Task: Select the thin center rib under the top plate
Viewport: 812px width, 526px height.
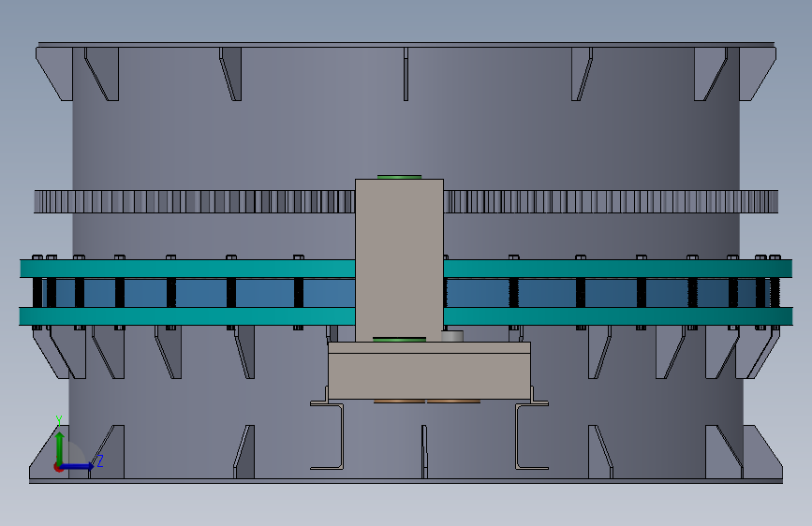Action: coord(406,74)
